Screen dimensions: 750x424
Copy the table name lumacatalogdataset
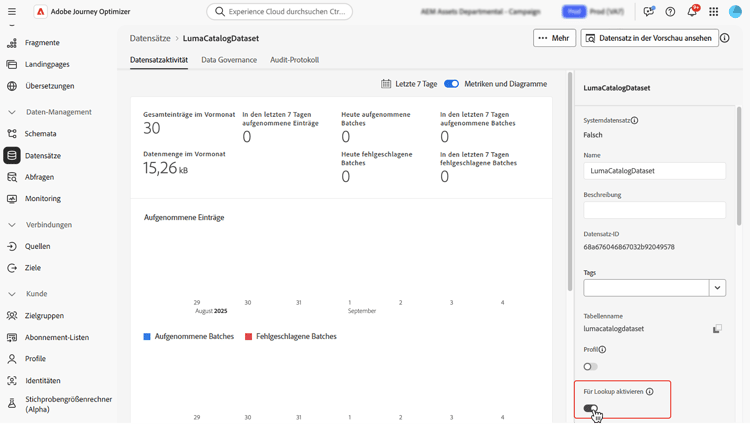tap(717, 329)
